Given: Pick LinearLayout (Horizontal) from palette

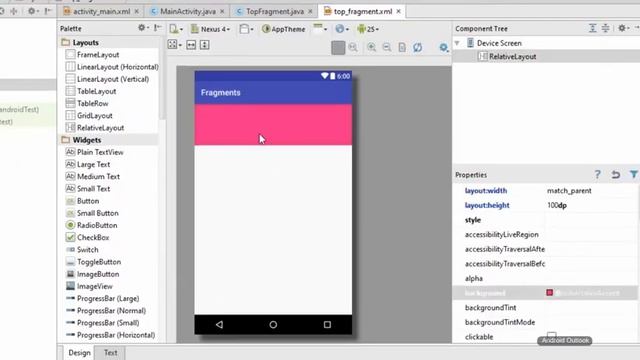Looking at the screenshot, I should (x=112, y=67).
